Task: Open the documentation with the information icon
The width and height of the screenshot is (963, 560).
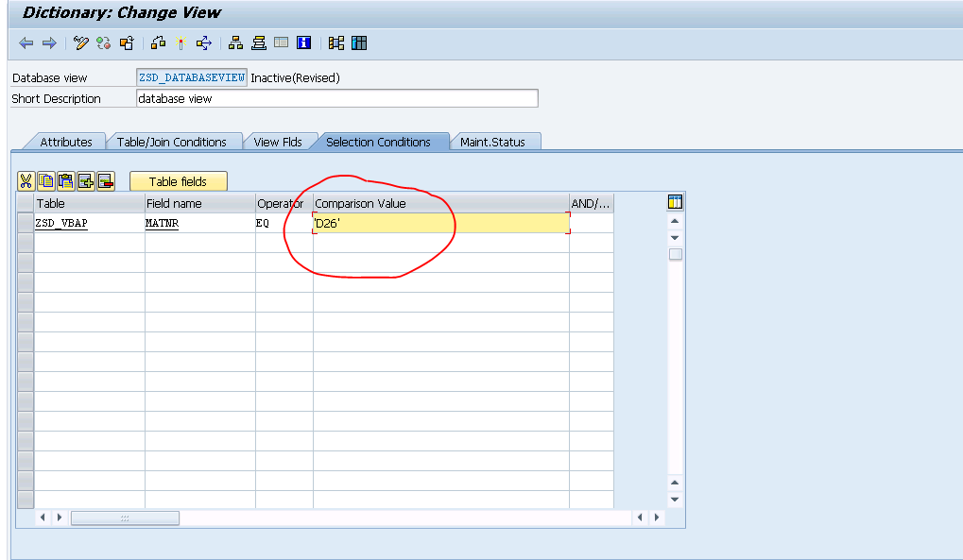Action: (304, 42)
